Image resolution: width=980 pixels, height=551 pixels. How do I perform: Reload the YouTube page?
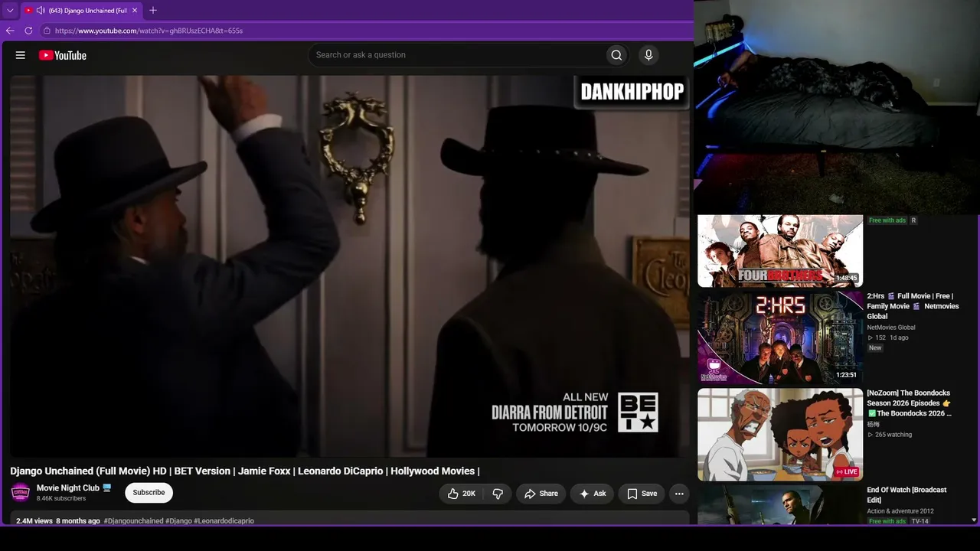click(28, 31)
